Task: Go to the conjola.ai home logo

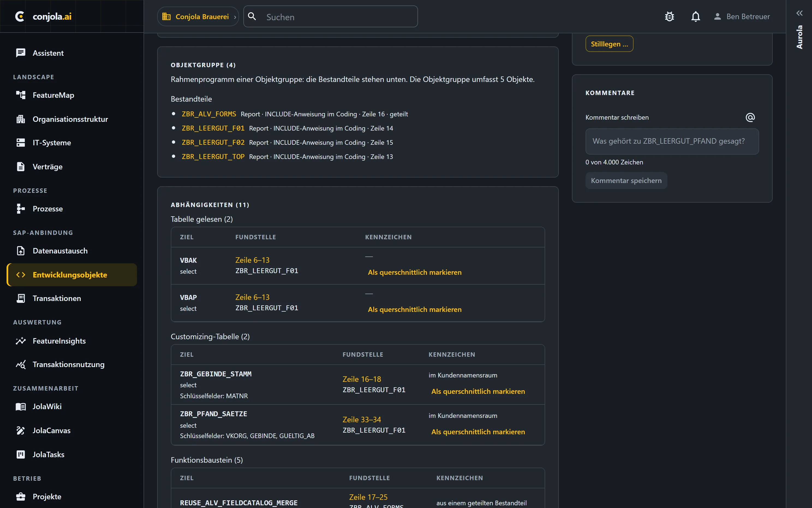Action: tap(44, 16)
